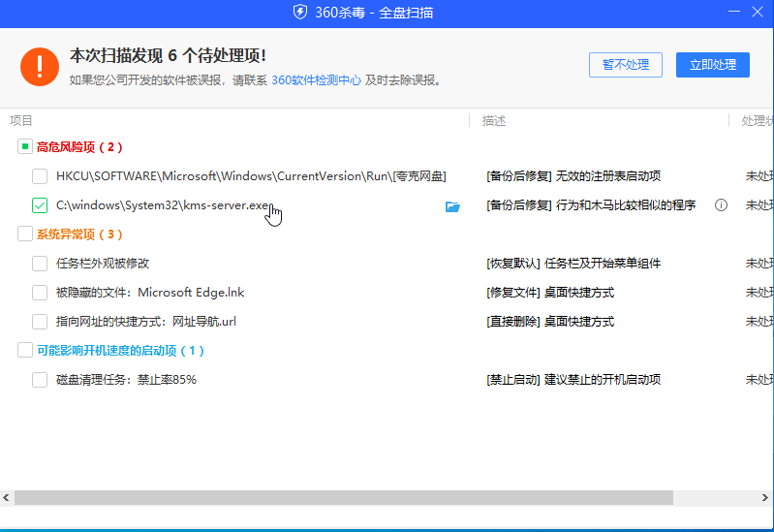Click the right arrow of horizontal scrollbar

[x=764, y=497]
